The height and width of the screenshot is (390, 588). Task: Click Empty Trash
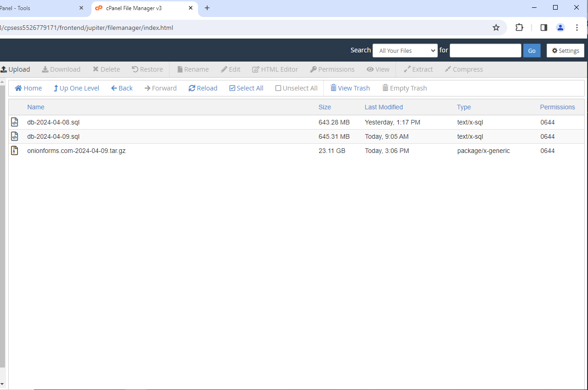pyautogui.click(x=405, y=88)
